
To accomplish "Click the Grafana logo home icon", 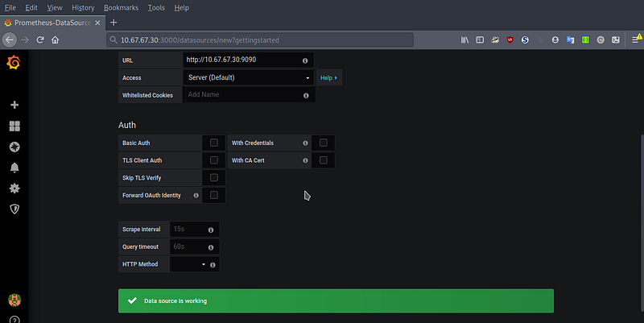I will click(14, 62).
